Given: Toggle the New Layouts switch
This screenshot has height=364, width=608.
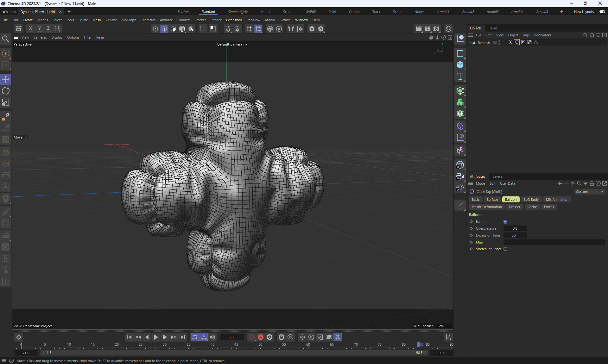Looking at the screenshot, I should (x=602, y=12).
